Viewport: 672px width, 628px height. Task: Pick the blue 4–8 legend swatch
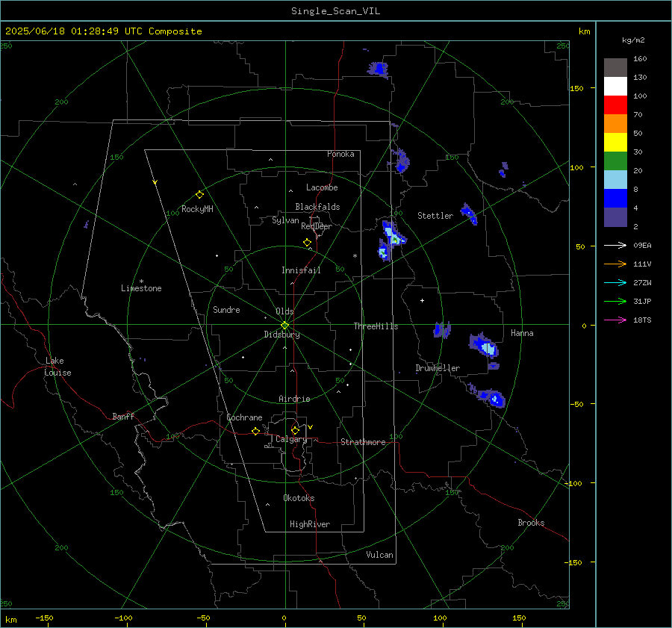pos(615,198)
